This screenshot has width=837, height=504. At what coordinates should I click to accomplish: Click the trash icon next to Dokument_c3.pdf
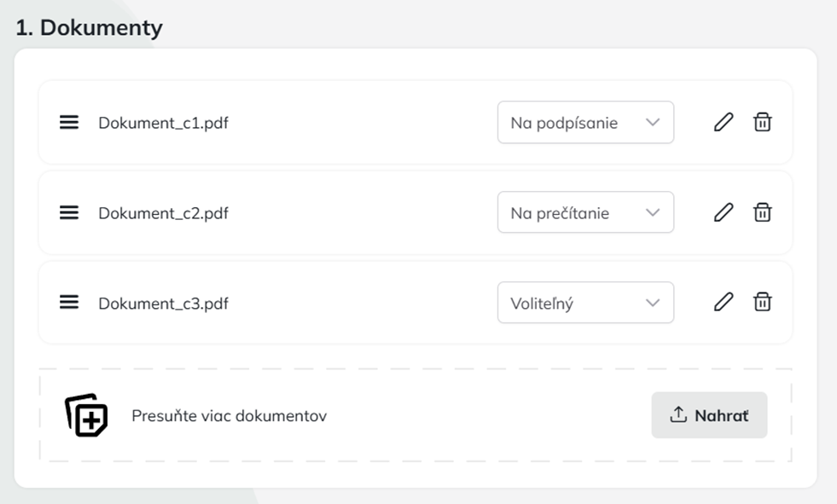point(763,302)
